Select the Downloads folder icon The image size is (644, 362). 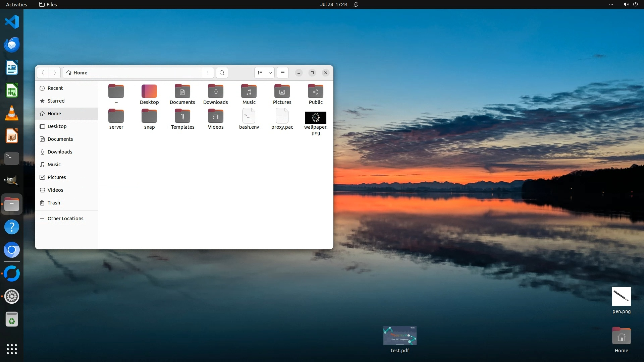215,92
